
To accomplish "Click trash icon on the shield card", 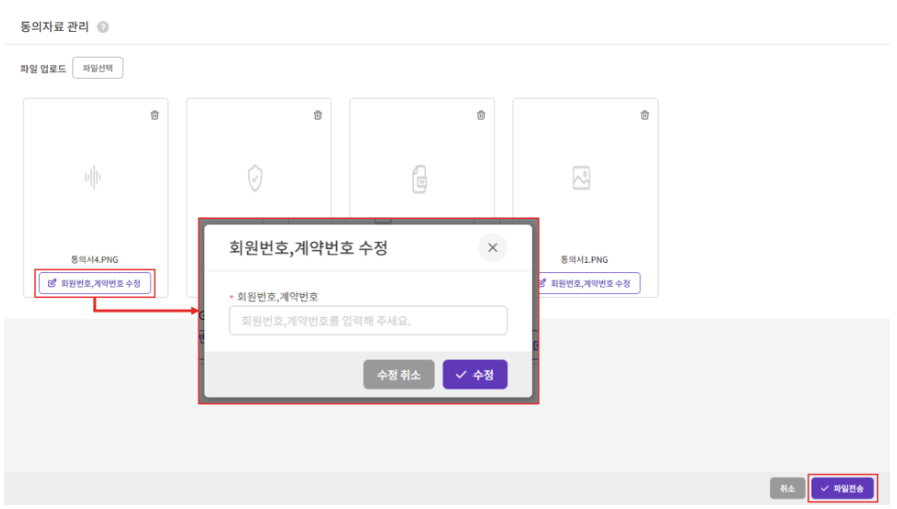I will (318, 115).
